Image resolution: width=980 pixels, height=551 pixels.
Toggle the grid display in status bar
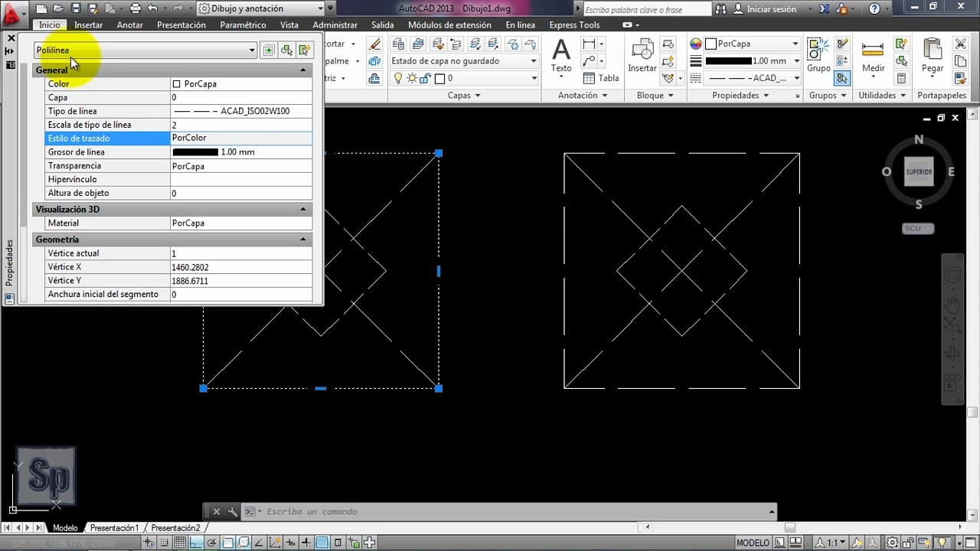pos(180,543)
